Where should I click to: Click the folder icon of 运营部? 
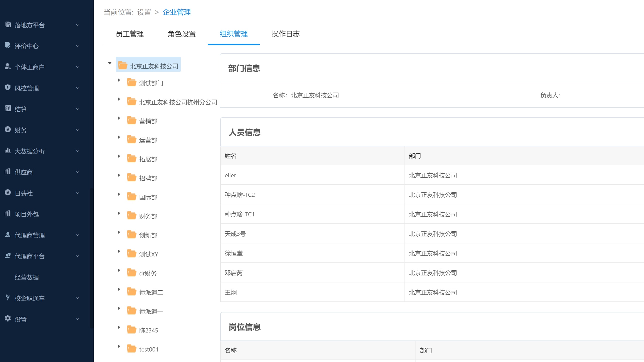point(131,139)
